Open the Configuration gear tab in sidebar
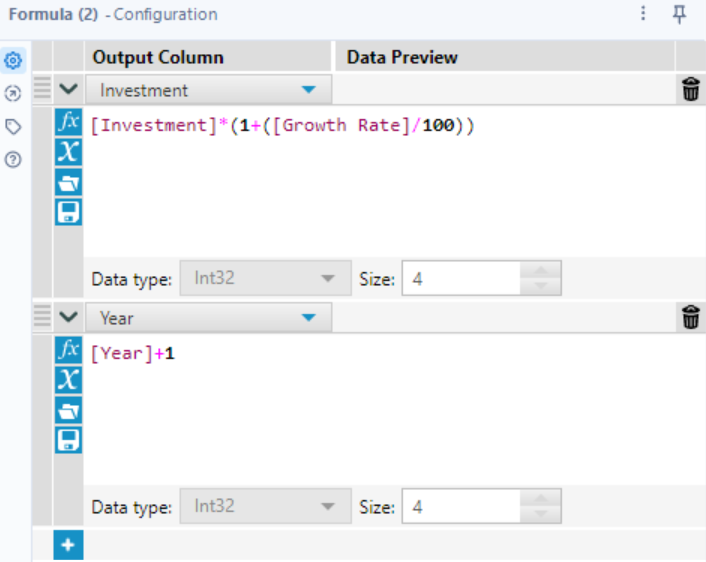 pyautogui.click(x=13, y=61)
